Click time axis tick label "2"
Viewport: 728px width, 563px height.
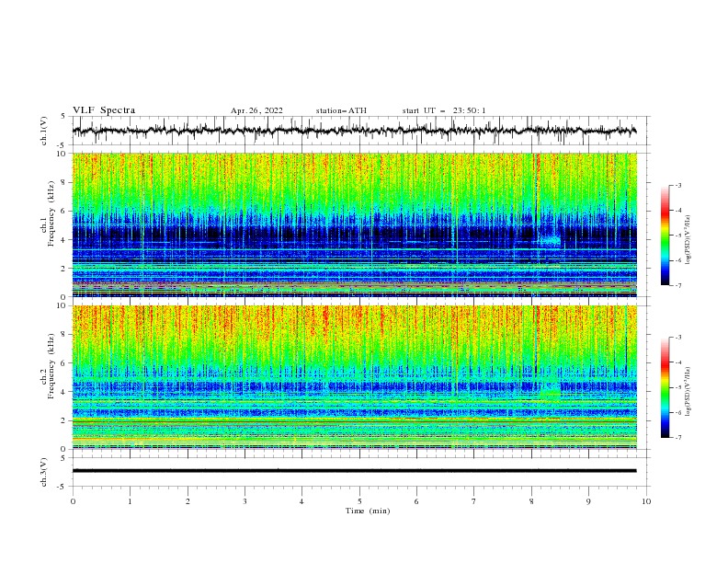tap(188, 501)
